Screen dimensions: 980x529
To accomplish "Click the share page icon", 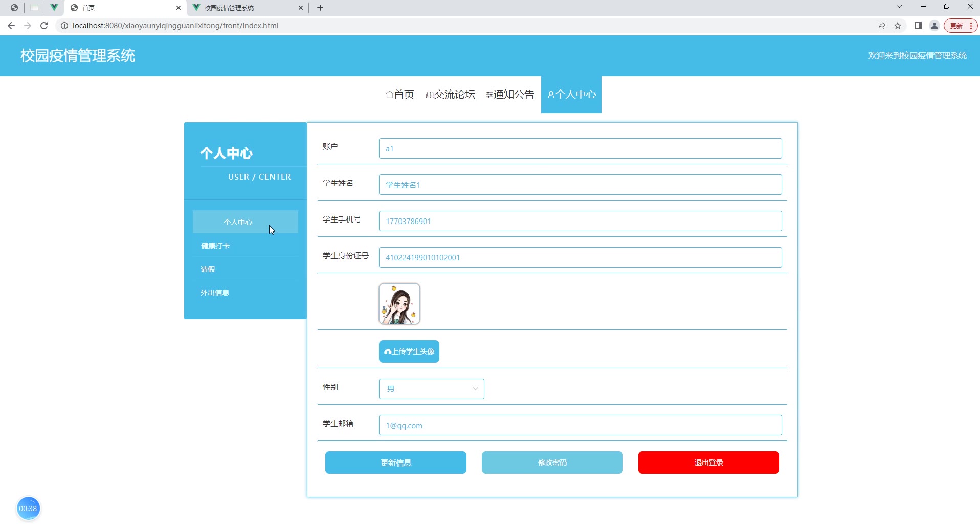I will click(881, 26).
